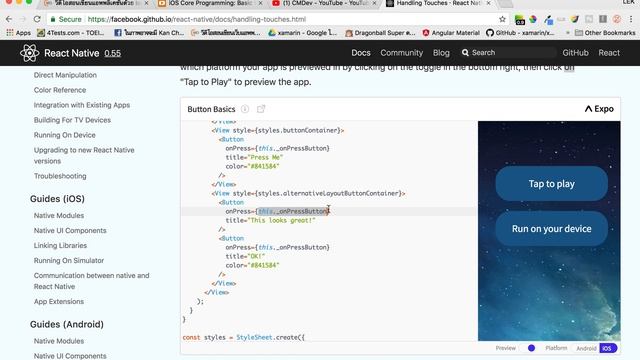This screenshot has height=360, width=640.
Task: Click the Expo logo in the snack header
Action: [599, 109]
